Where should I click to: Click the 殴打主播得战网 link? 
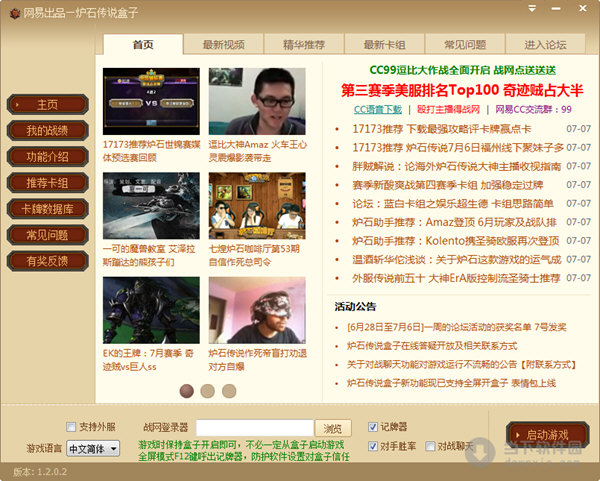448,109
